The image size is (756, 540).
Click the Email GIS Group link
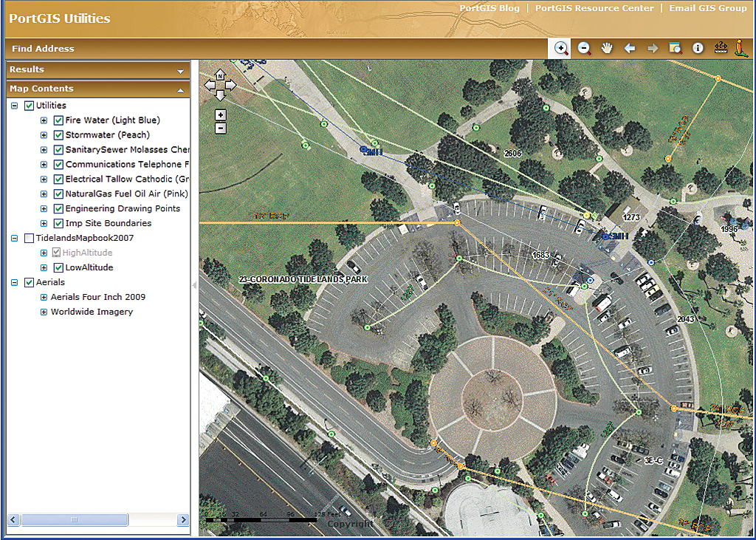pyautogui.click(x=708, y=8)
